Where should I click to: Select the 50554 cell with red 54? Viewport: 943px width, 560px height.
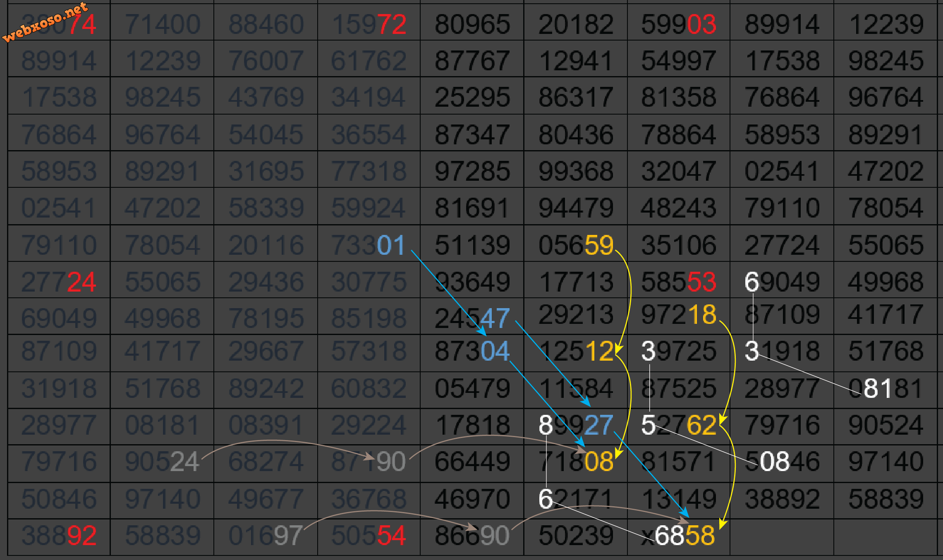(369, 535)
